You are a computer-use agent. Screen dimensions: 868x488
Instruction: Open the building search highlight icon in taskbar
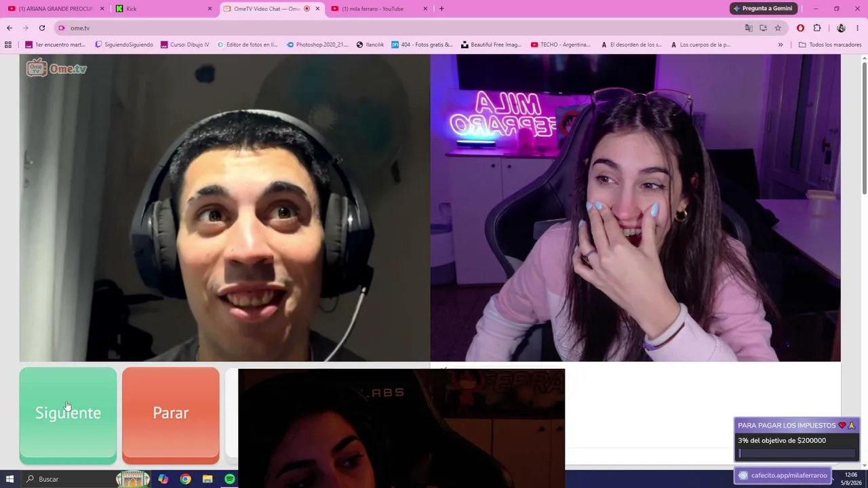[x=132, y=479]
